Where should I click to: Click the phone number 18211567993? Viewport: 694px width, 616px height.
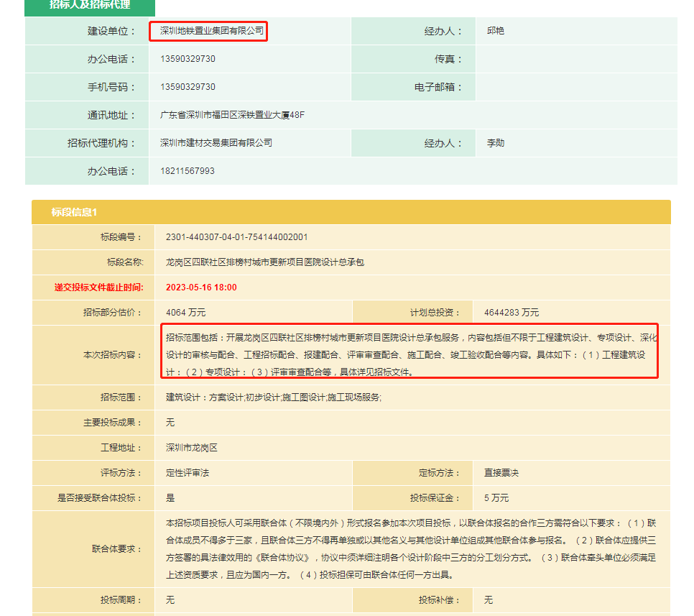(188, 171)
